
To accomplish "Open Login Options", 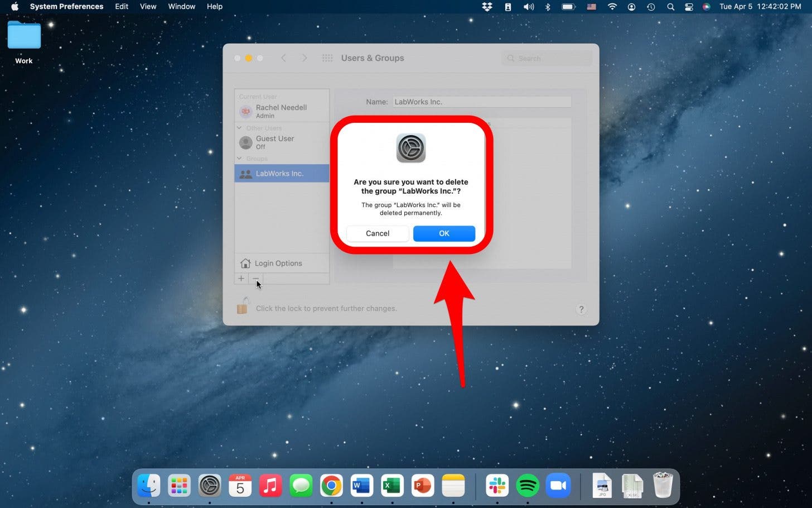I will coord(282,263).
